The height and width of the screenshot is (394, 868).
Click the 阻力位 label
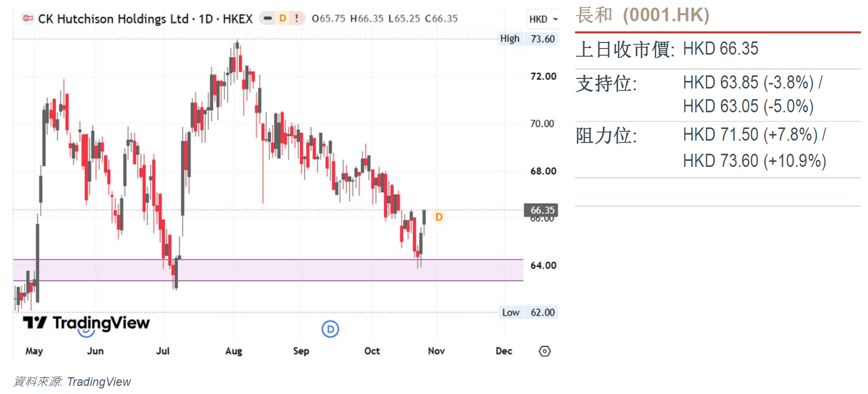click(x=606, y=136)
